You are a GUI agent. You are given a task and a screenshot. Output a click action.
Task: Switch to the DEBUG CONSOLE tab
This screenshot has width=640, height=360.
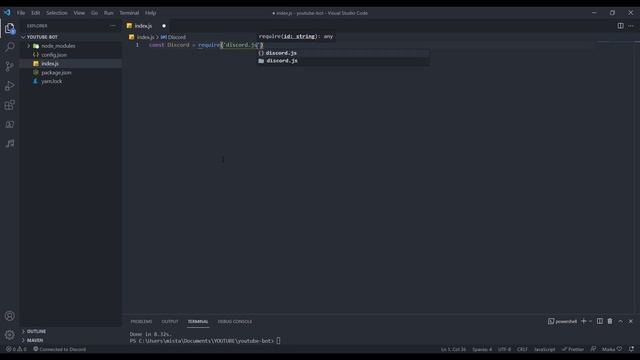point(235,322)
